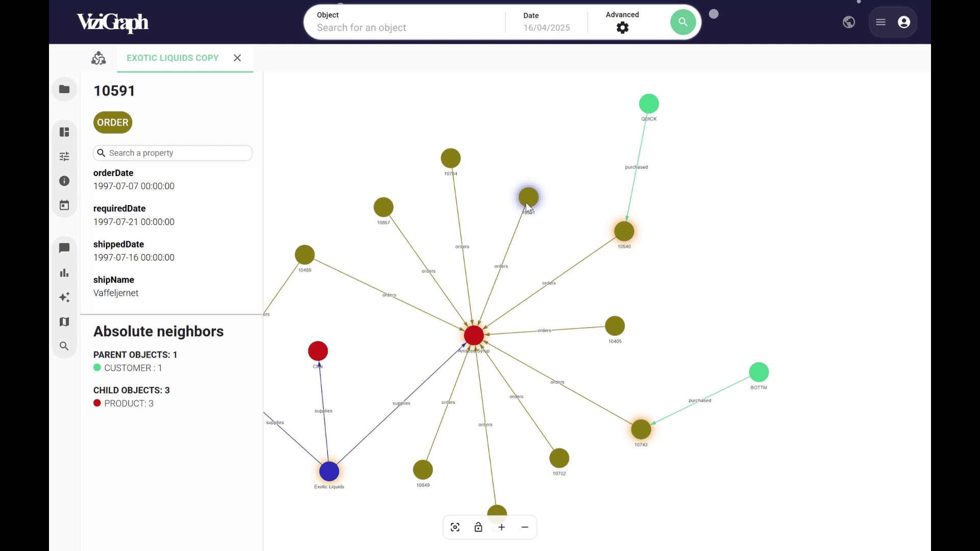Open the calendar sidebar icon

coord(64,206)
